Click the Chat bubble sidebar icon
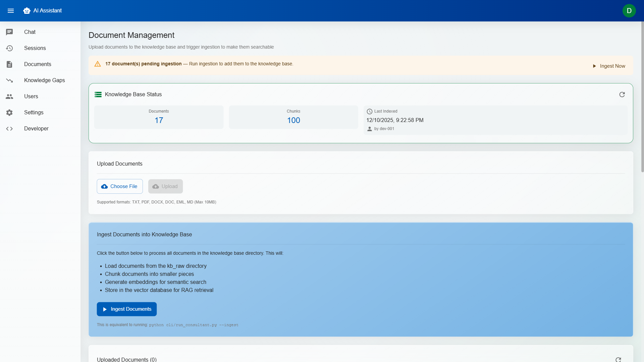Image resolution: width=644 pixels, height=362 pixels. coord(9,32)
